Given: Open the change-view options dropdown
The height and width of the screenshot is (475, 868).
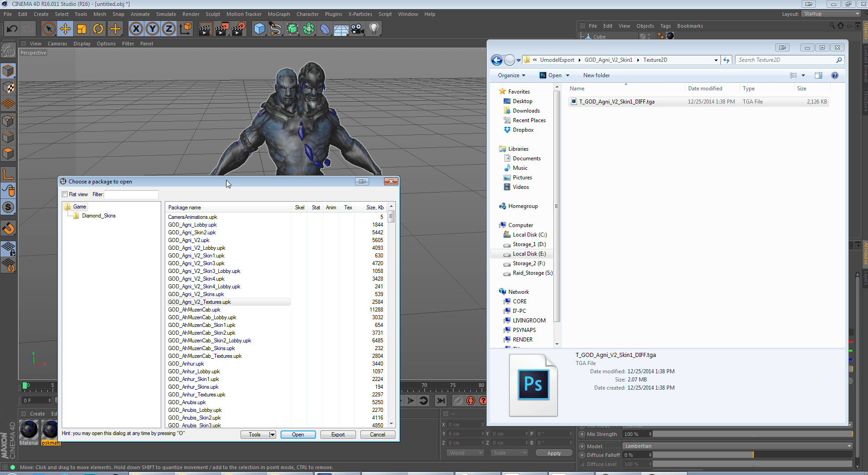Looking at the screenshot, I should click(x=803, y=75).
